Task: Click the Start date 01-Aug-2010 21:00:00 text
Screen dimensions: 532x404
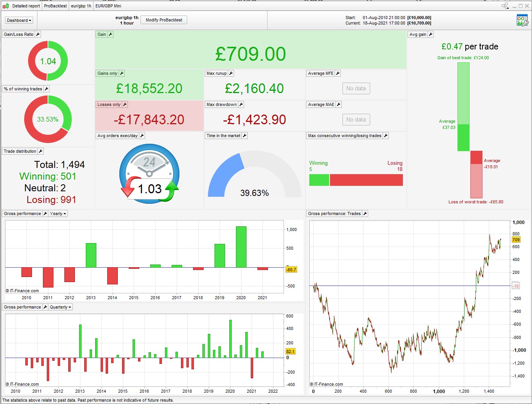Action: (384, 18)
